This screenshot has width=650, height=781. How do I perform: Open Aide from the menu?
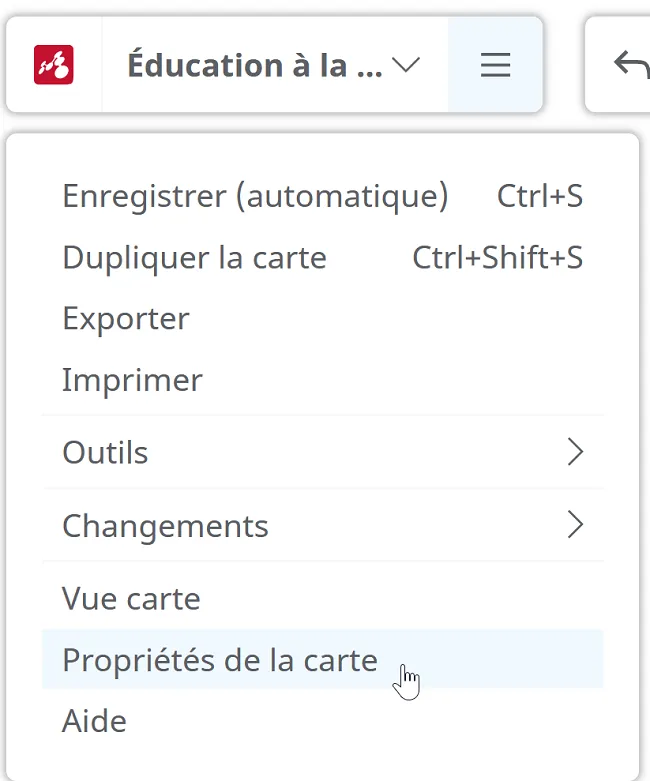[x=323, y=721]
